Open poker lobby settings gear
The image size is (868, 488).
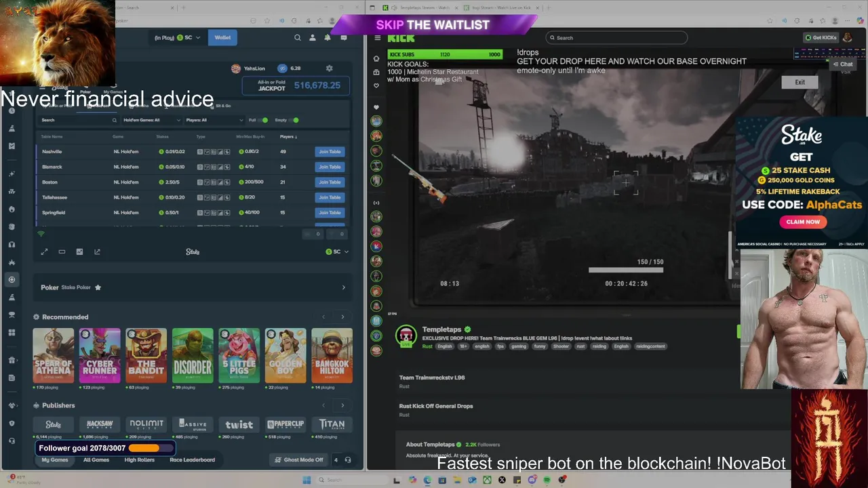[x=330, y=68]
